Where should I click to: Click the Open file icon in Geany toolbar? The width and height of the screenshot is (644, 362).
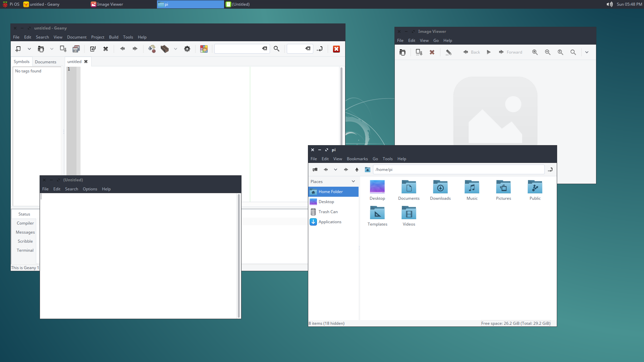pyautogui.click(x=41, y=49)
